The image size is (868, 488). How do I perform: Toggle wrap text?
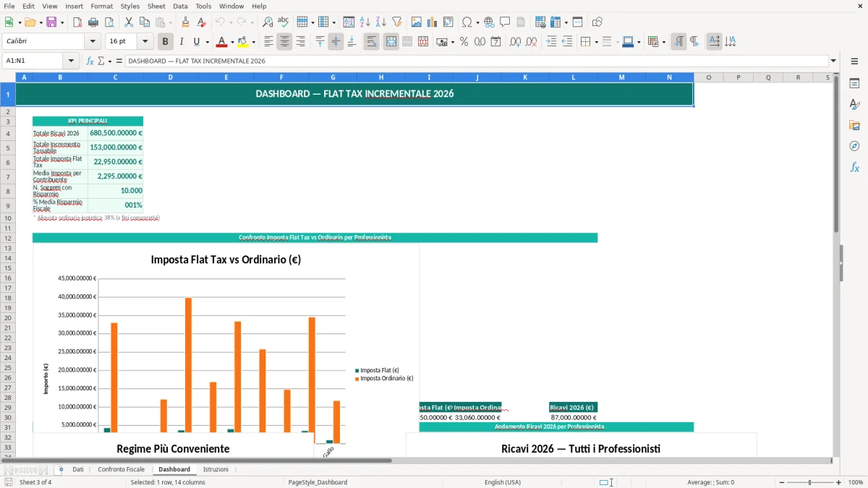(371, 42)
